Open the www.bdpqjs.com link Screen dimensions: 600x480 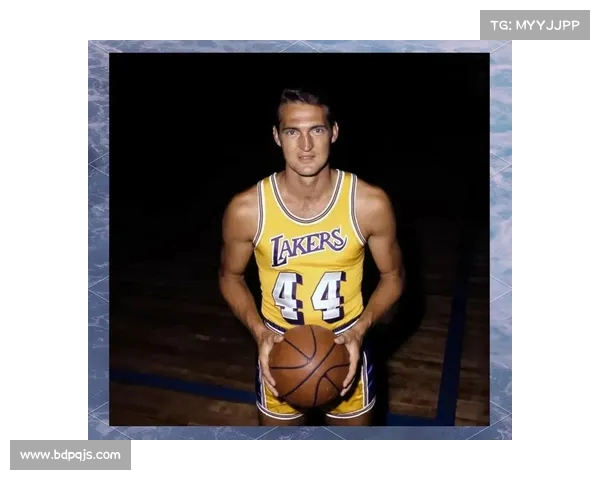coord(70,455)
